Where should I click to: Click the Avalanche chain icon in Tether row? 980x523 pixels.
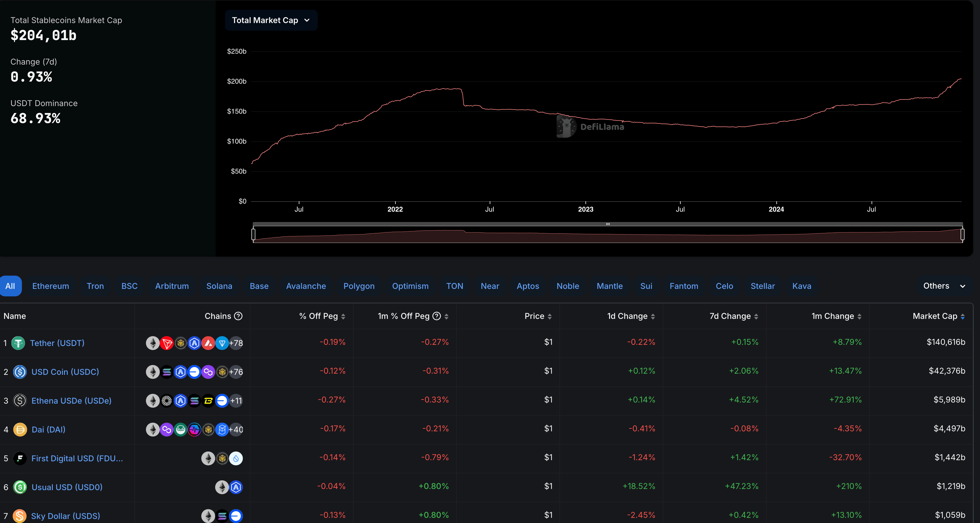point(208,343)
